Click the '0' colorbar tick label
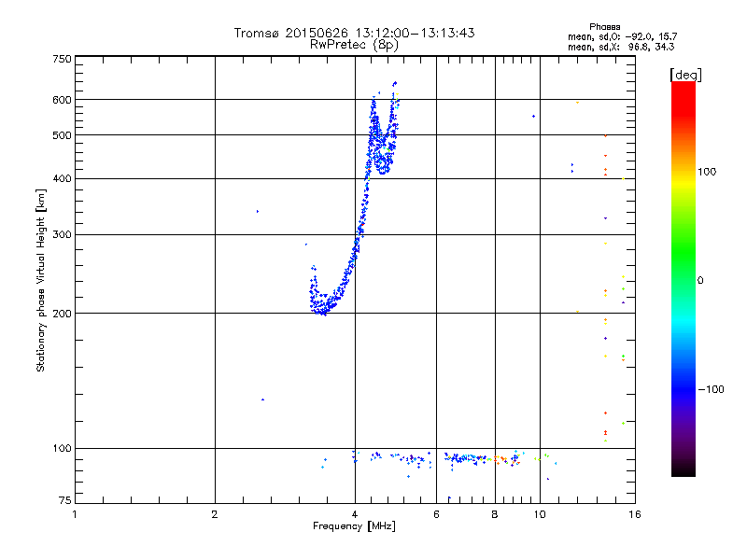 (700, 281)
